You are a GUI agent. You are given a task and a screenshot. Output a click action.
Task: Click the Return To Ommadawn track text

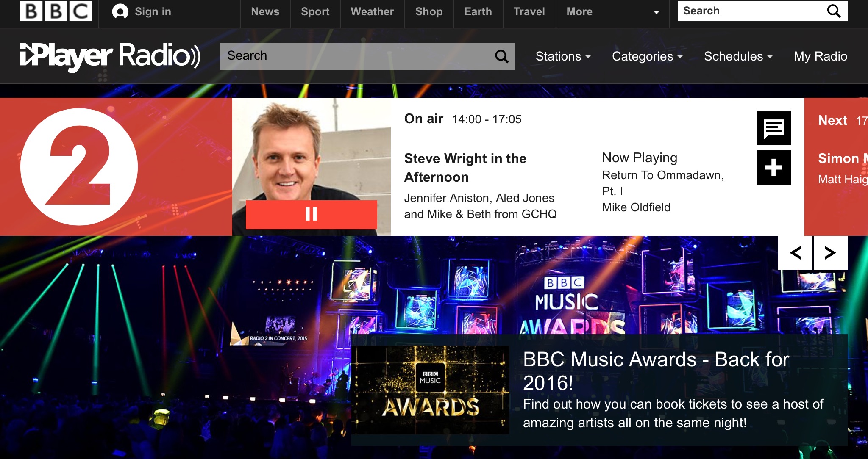(x=663, y=183)
